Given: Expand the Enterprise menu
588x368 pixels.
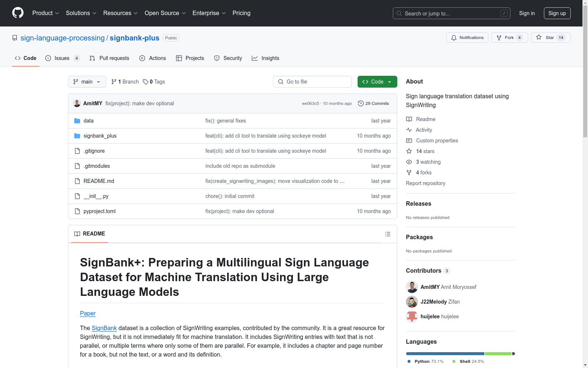Looking at the screenshot, I should [209, 13].
